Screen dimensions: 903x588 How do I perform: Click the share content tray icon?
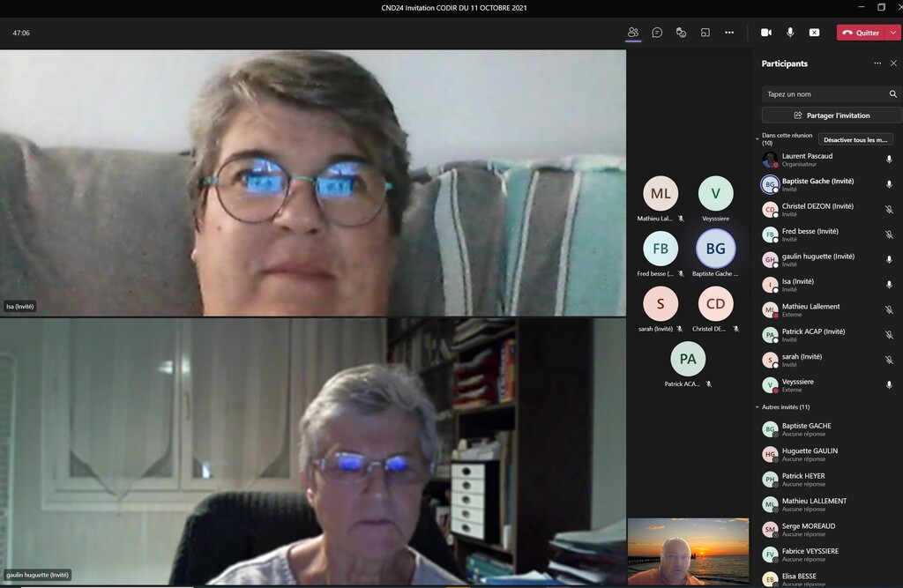pyautogui.click(x=814, y=33)
